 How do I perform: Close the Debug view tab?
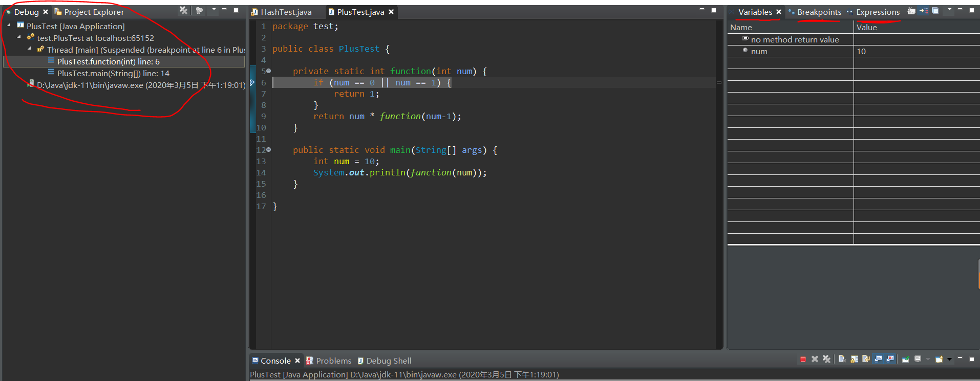(45, 12)
